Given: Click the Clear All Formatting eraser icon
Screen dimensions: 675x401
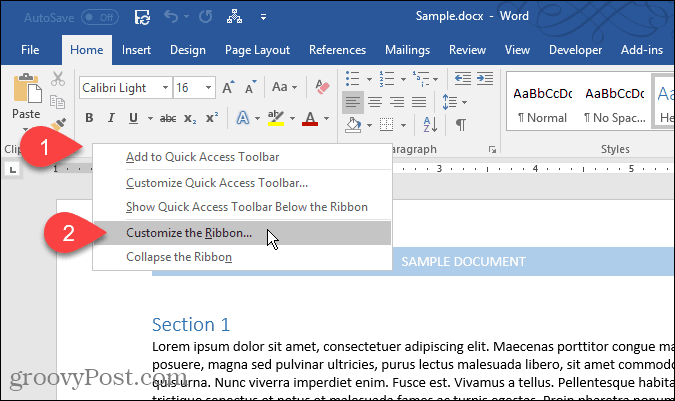Looking at the screenshot, I should pos(322,87).
